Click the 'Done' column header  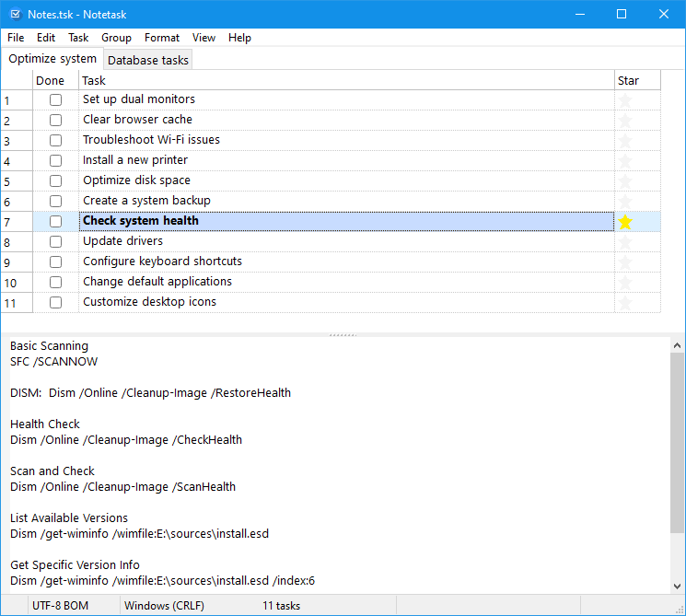[x=55, y=80]
